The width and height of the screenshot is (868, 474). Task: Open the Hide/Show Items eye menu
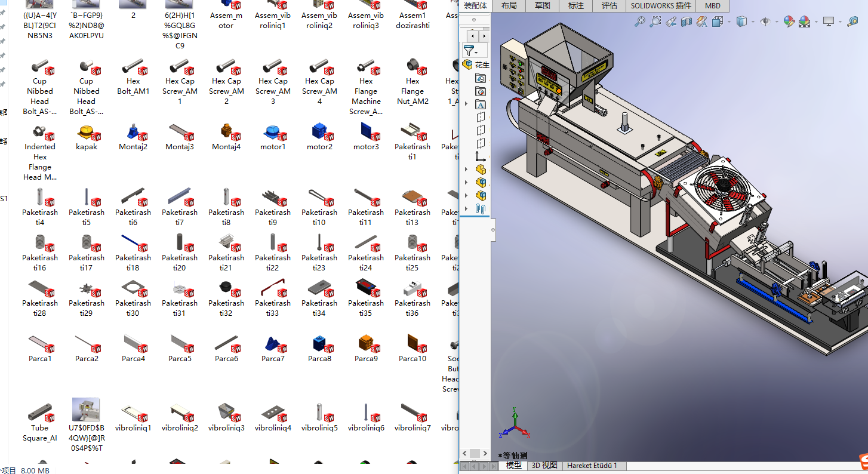[765, 21]
